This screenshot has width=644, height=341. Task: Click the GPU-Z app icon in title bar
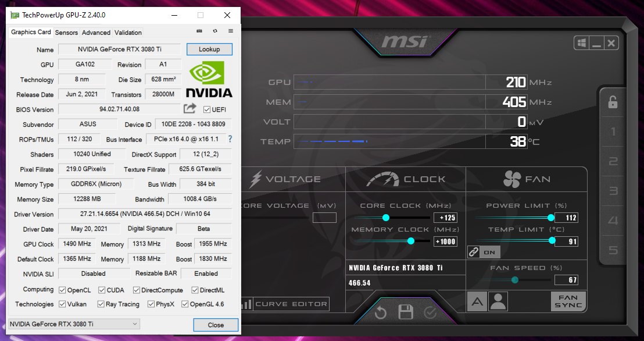tap(15, 15)
